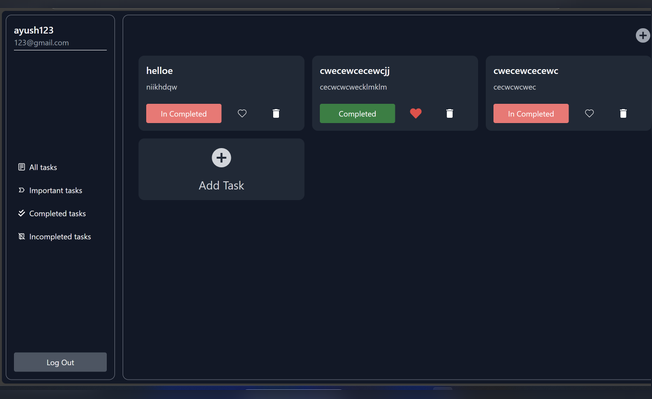
Task: Click the plus circle above Add Task
Action: tap(222, 158)
